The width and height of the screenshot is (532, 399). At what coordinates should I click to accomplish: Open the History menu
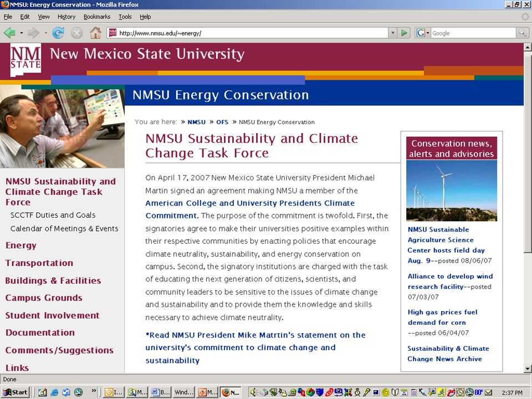[x=66, y=17]
